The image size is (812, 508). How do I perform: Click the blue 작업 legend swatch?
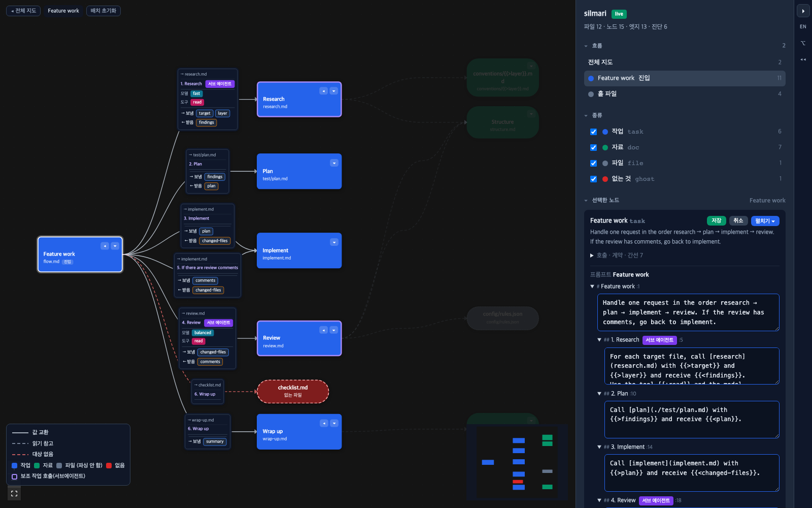(x=14, y=465)
